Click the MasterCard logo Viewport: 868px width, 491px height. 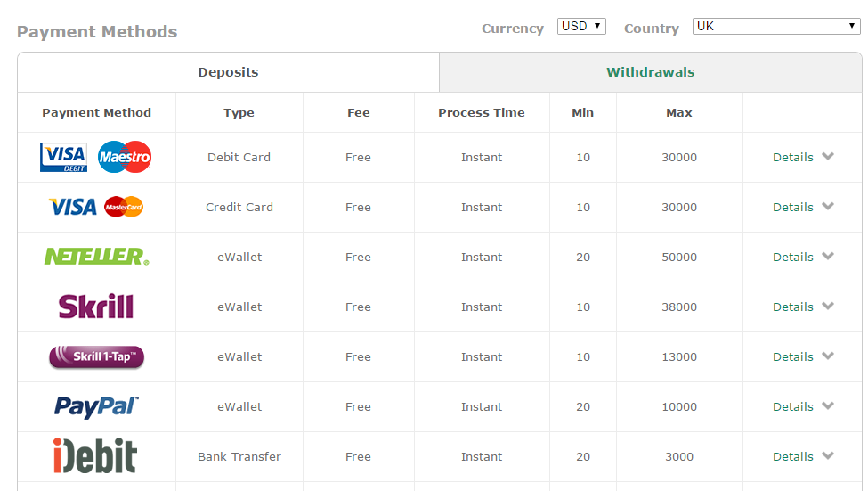(124, 208)
